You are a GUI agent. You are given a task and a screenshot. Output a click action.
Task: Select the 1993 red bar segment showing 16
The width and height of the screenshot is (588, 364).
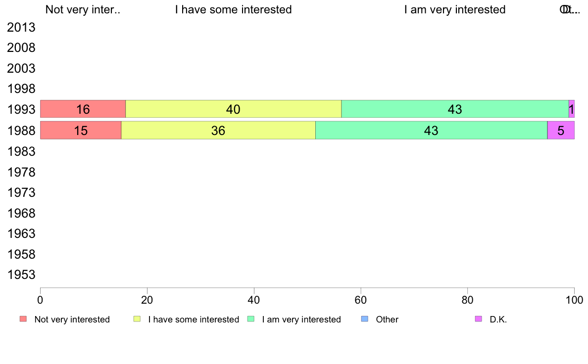point(83,109)
